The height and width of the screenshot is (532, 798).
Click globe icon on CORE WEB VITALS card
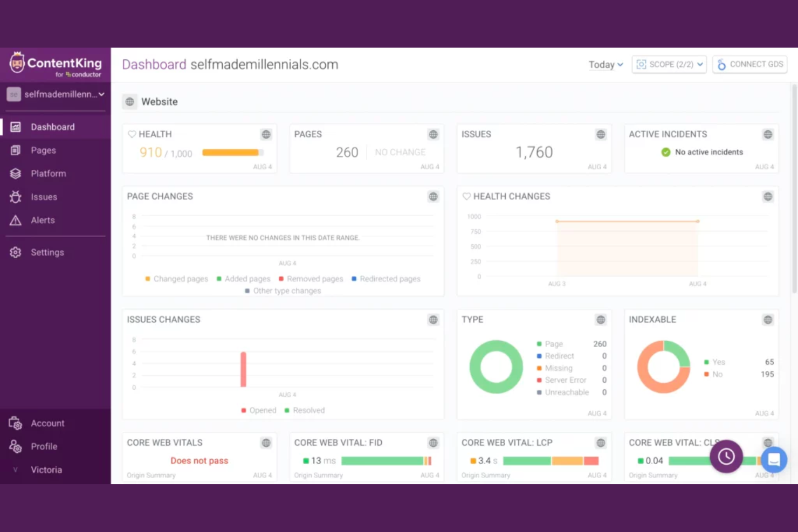point(266,443)
